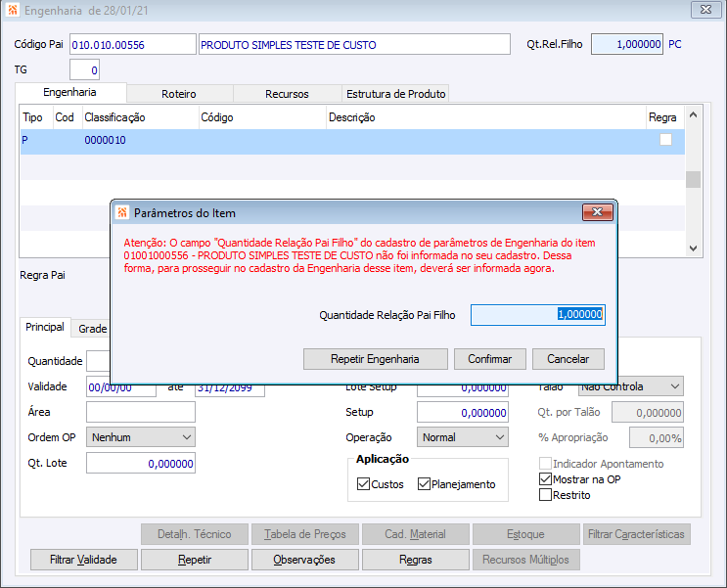Image resolution: width=727 pixels, height=588 pixels.
Task: Click the Detalh. Técnico button
Action: (195, 534)
